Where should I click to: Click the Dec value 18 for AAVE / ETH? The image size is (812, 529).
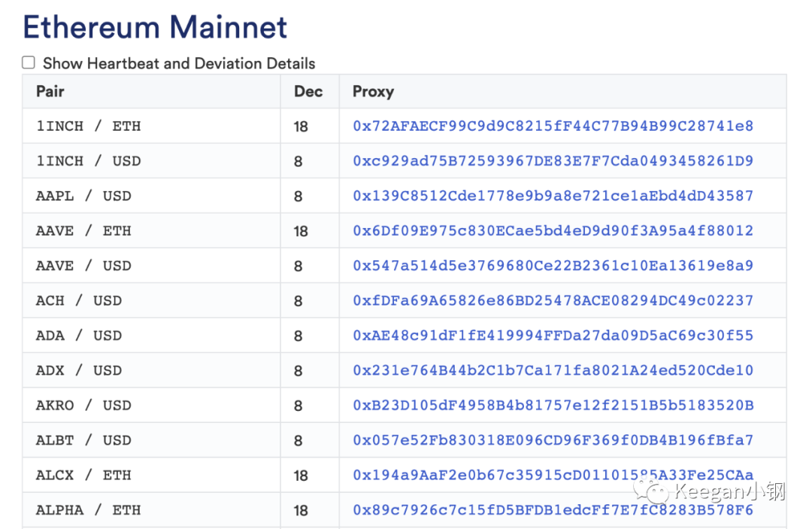tap(301, 231)
